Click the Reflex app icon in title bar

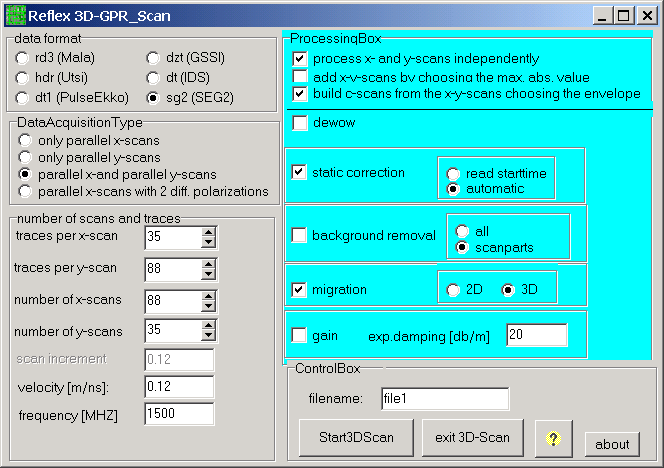15,15
